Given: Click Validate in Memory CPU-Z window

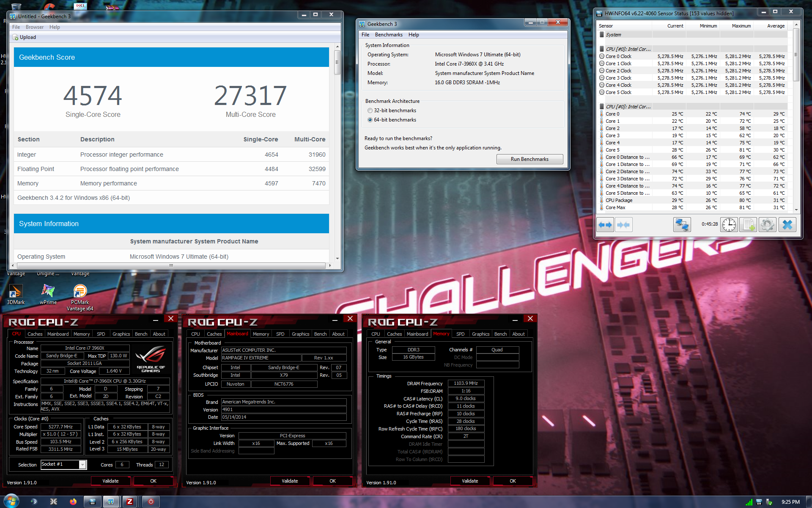Looking at the screenshot, I should click(470, 481).
